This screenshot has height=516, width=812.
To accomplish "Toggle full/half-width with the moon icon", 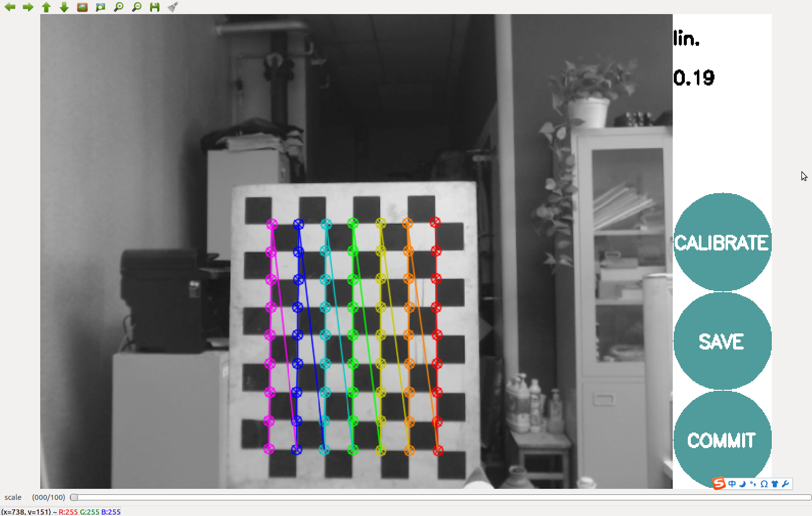I will [x=742, y=484].
